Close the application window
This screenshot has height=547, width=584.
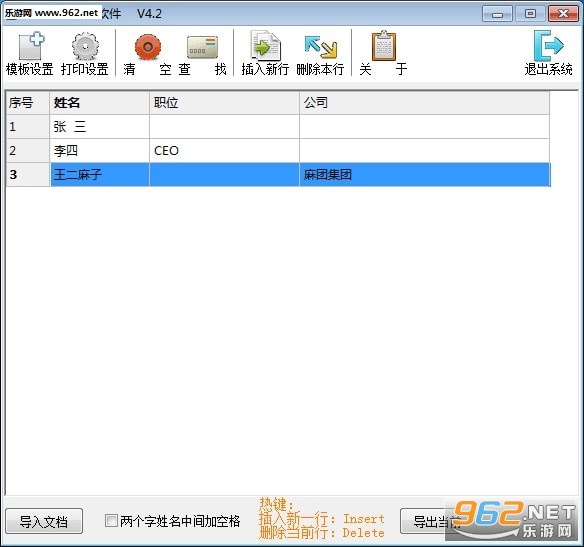(x=563, y=14)
